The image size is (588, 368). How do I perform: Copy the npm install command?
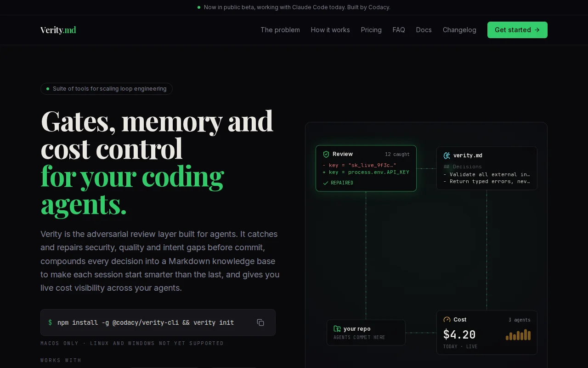coord(260,322)
